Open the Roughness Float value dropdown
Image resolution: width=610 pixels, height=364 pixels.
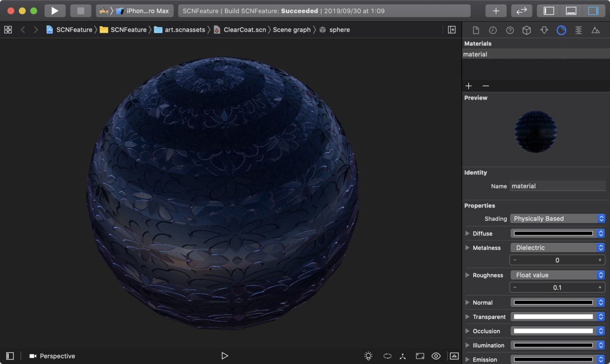click(x=558, y=275)
